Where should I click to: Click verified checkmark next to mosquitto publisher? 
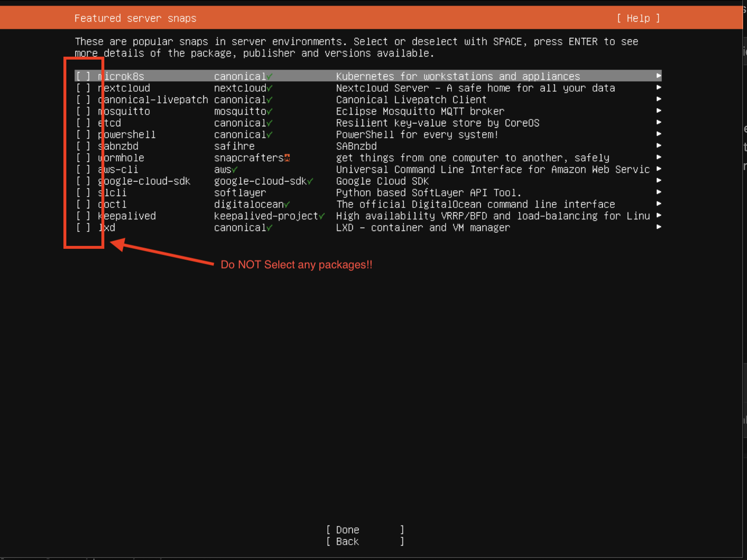[x=270, y=111]
